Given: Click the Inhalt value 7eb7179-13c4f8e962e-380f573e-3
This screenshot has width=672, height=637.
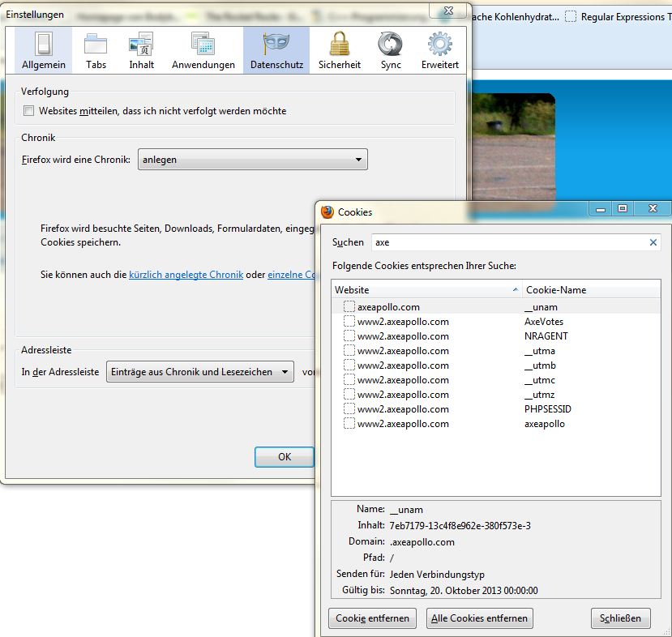Looking at the screenshot, I should [460, 526].
